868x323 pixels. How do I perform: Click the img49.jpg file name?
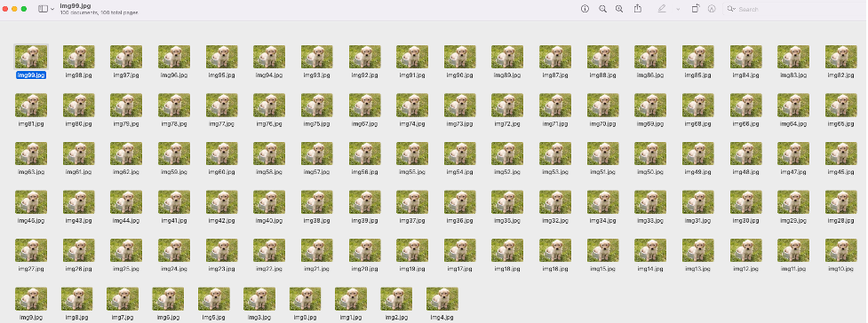tap(698, 172)
